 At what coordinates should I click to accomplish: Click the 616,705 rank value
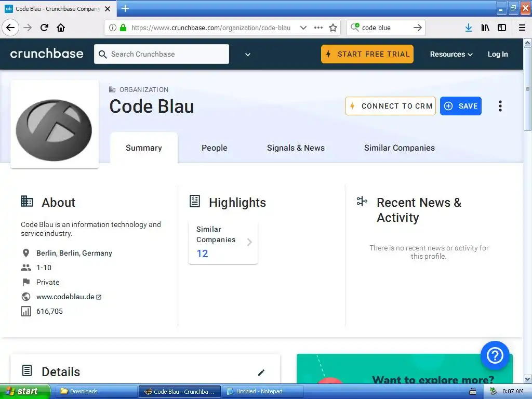click(49, 312)
